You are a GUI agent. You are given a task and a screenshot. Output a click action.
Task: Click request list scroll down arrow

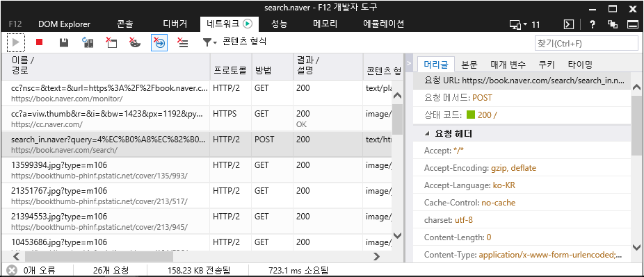(397, 235)
